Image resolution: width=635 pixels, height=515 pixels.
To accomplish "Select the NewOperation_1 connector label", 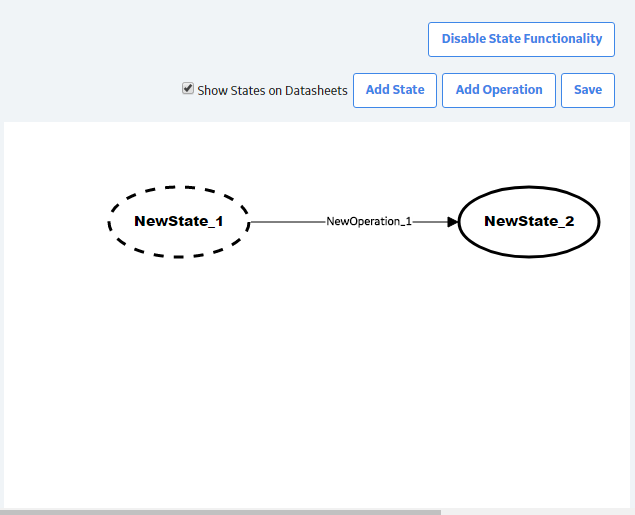I will pyautogui.click(x=369, y=221).
